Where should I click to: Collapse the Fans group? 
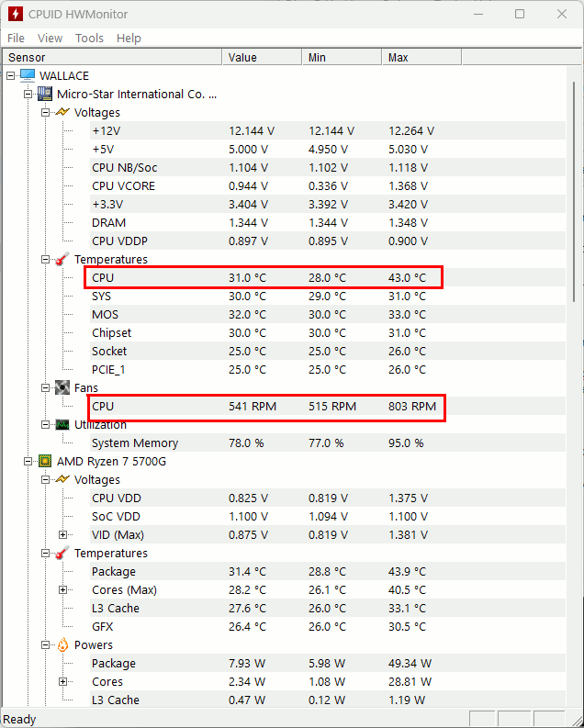click(46, 387)
